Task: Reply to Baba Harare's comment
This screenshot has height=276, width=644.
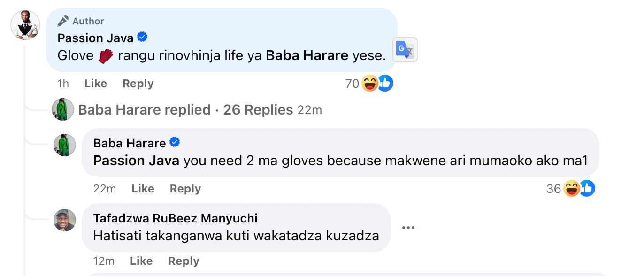Action: click(185, 189)
